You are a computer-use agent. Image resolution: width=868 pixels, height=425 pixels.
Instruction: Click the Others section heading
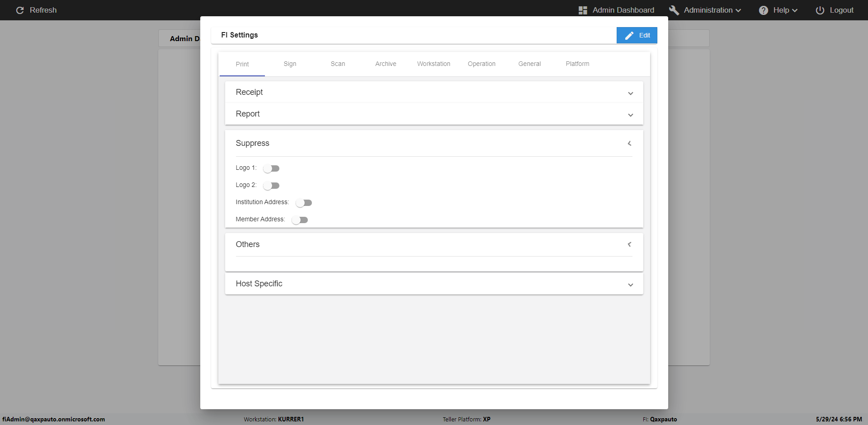248,244
